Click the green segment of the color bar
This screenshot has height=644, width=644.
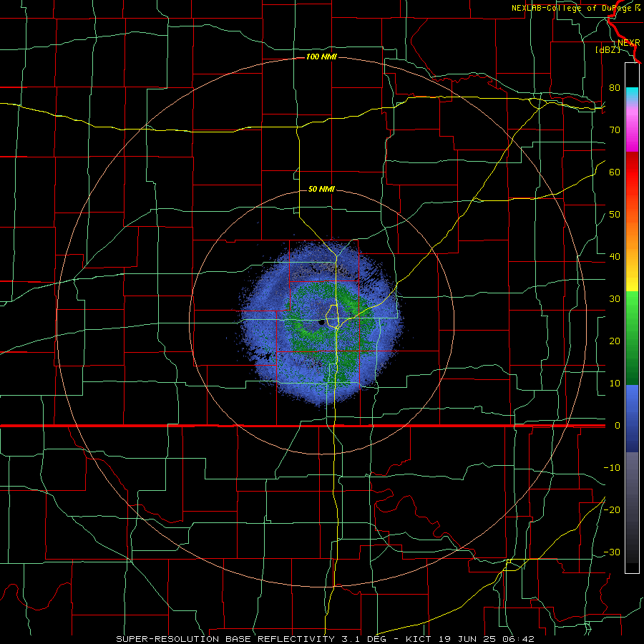tap(632, 338)
